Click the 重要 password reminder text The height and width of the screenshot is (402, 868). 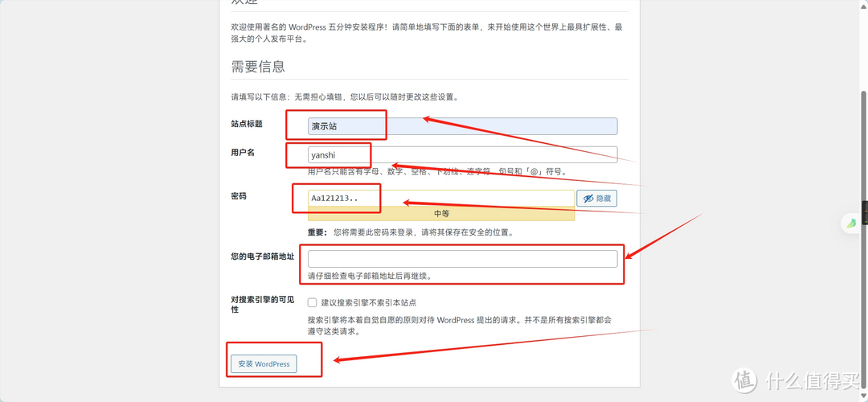click(x=410, y=232)
